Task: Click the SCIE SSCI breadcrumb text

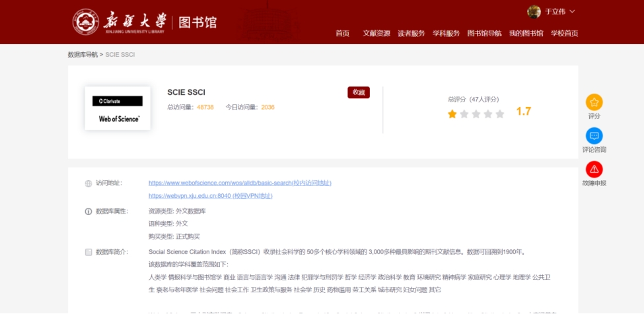Action: [120, 55]
